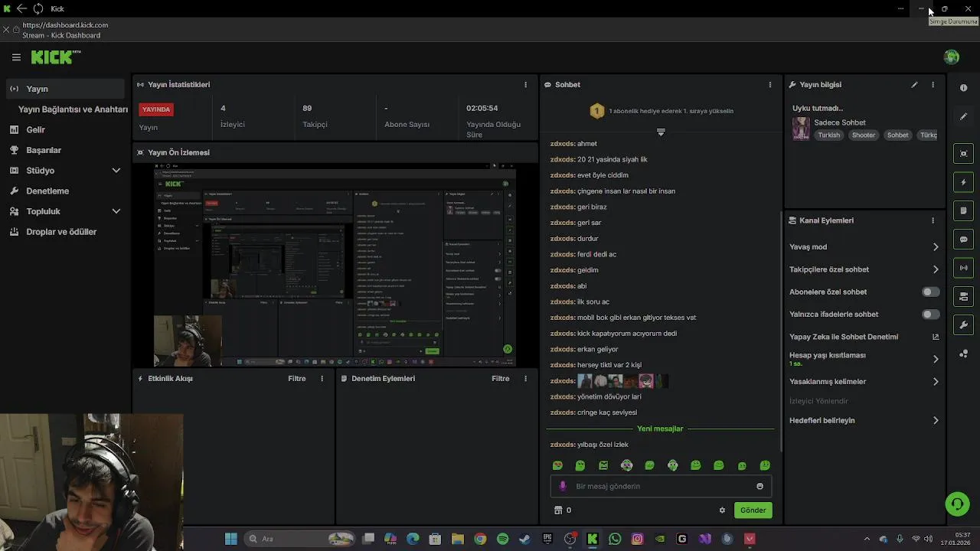Insert the first red-eyed emote in quick bar
980x551 pixels.
tap(557, 465)
